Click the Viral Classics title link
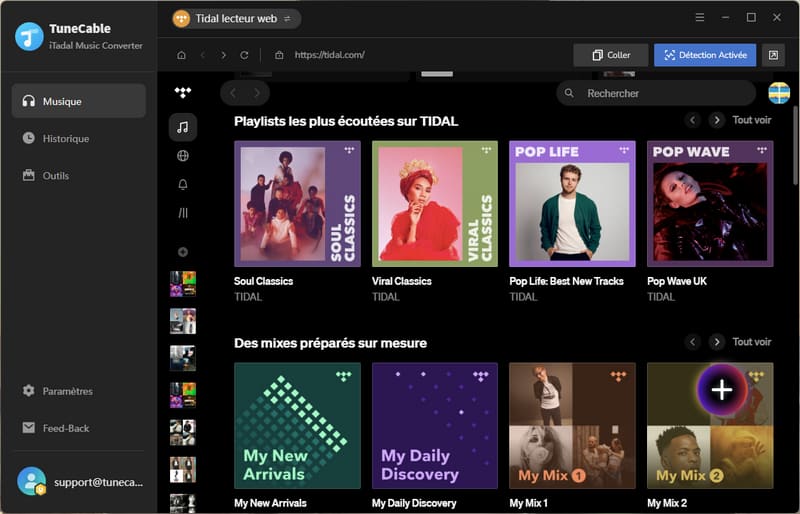Screen dimensions: 800x514 coord(402,281)
